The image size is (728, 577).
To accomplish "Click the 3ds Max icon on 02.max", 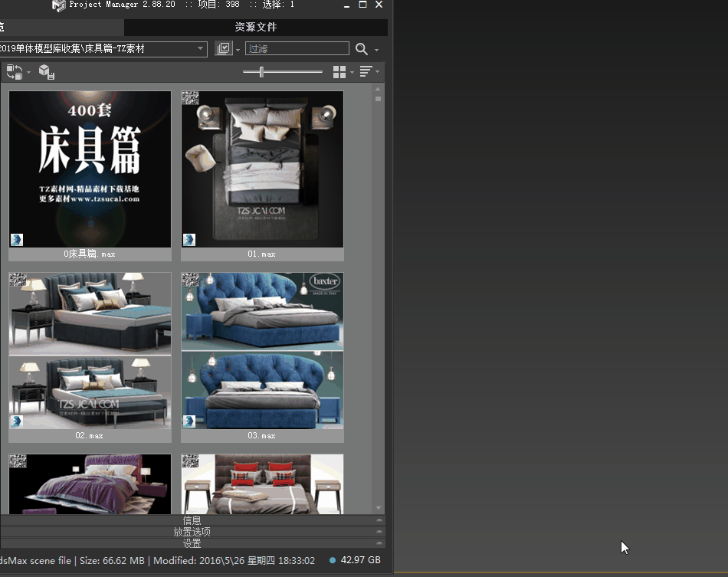I will 17,421.
